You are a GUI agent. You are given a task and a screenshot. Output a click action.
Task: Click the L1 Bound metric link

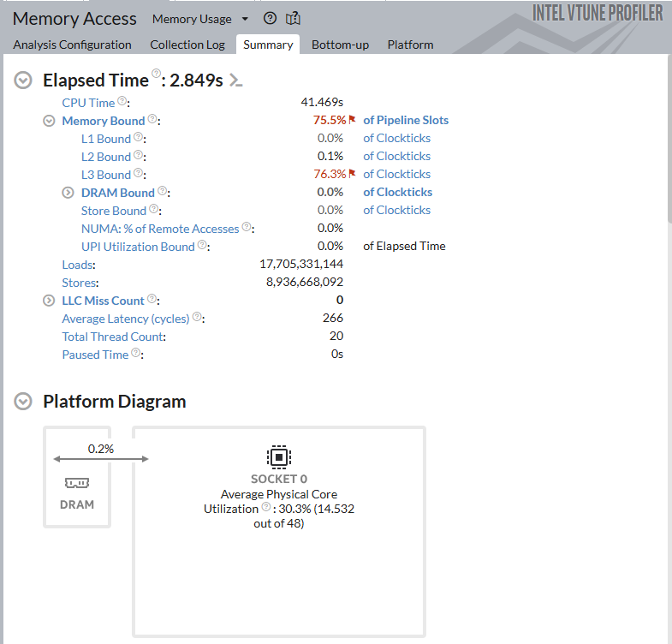pyautogui.click(x=106, y=139)
